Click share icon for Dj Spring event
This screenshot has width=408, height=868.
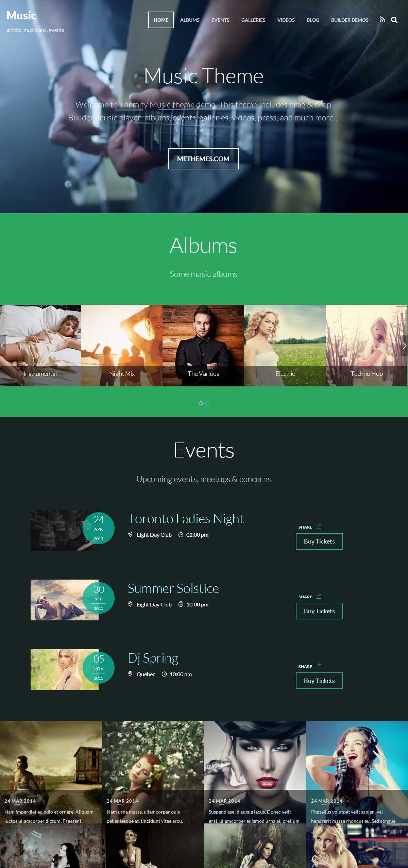[319, 666]
